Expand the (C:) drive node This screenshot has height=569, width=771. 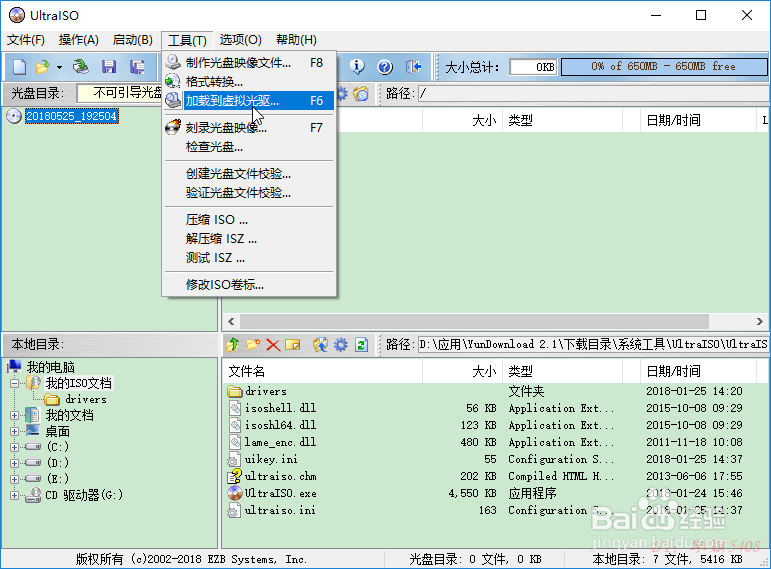click(14, 447)
